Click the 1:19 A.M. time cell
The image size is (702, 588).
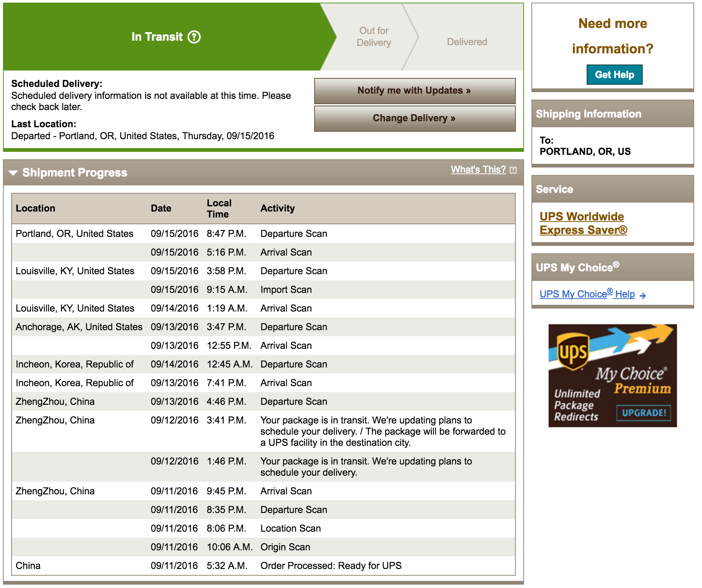(227, 308)
